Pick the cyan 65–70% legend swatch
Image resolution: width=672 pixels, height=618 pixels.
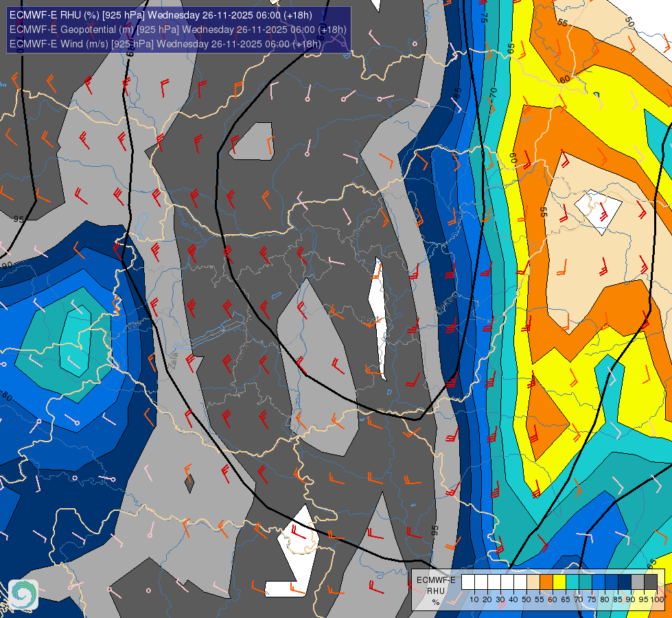pyautogui.click(x=572, y=582)
